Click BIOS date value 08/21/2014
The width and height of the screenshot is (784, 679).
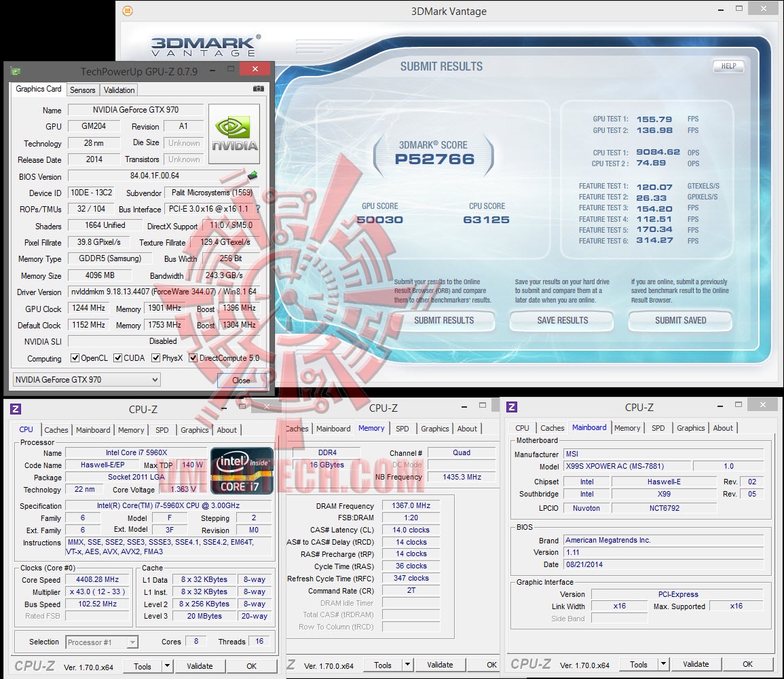663,564
